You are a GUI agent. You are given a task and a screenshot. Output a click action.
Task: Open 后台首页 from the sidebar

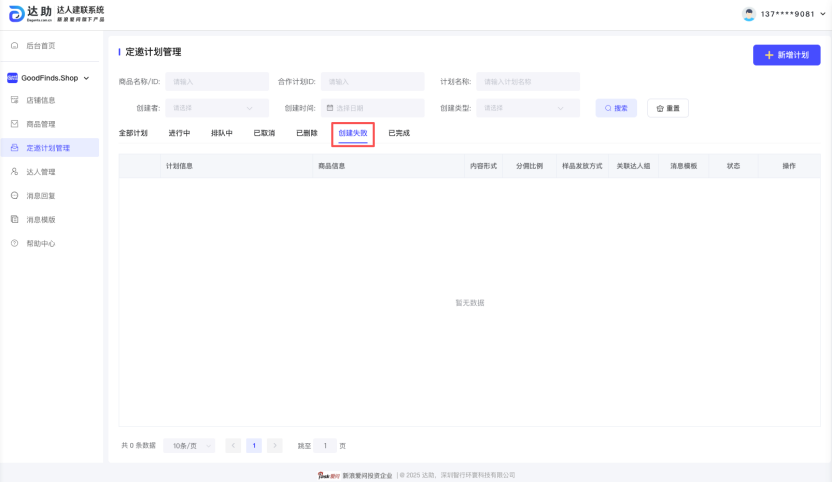pyautogui.click(x=40, y=46)
